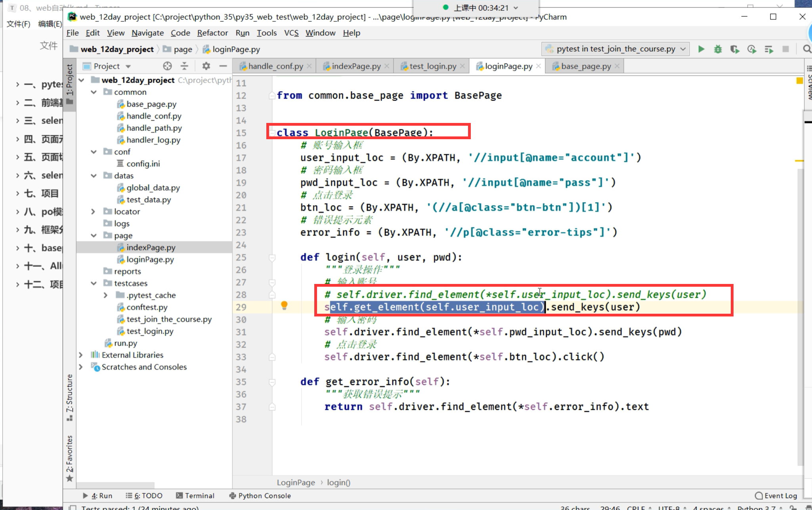Expand the locator folder
Screen dimensions: 812x510
click(x=93, y=211)
